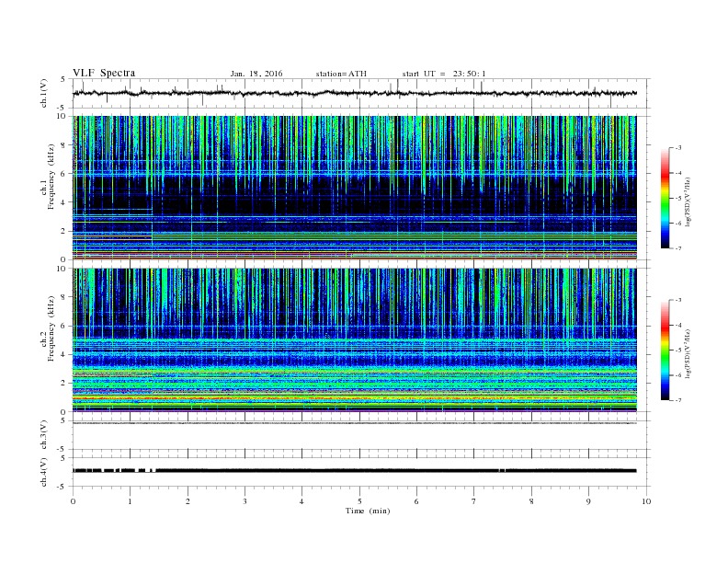
Task: Click the "10" kHz tick of ch.1 frequency axis
Action: pos(62,116)
